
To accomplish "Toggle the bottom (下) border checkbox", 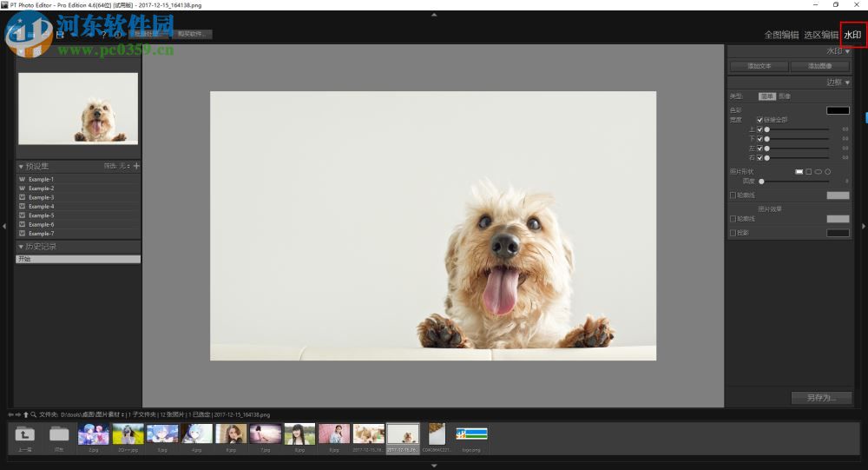I will (x=759, y=138).
